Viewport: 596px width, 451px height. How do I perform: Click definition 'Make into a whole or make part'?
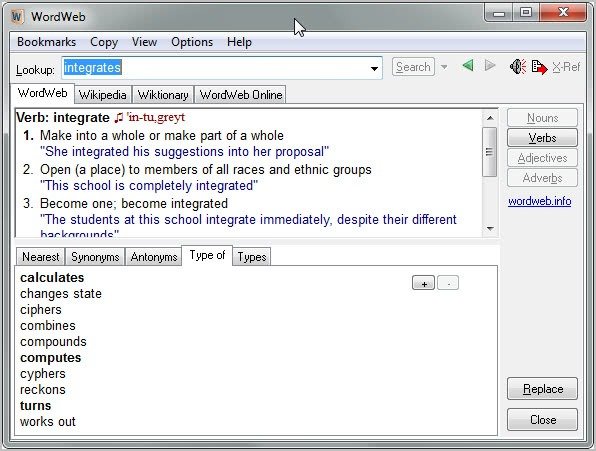pos(162,136)
